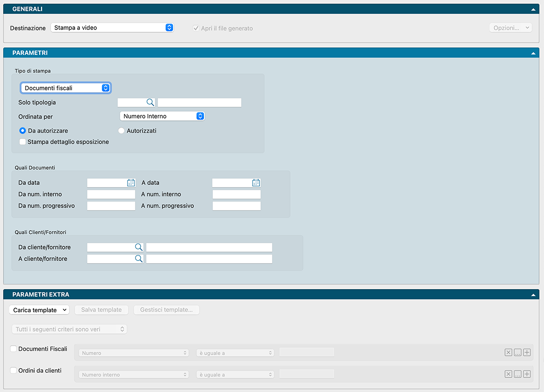Open the Carica template menu button
The width and height of the screenshot is (544, 392).
click(39, 310)
